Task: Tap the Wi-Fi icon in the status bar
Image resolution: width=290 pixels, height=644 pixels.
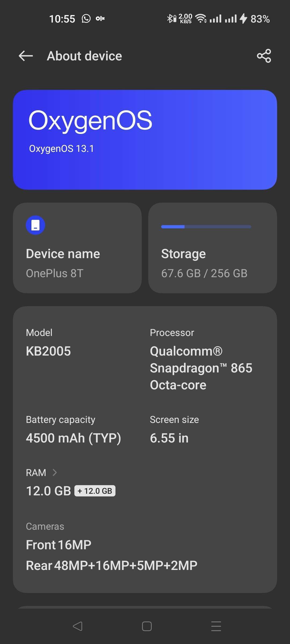Action: [x=201, y=18]
